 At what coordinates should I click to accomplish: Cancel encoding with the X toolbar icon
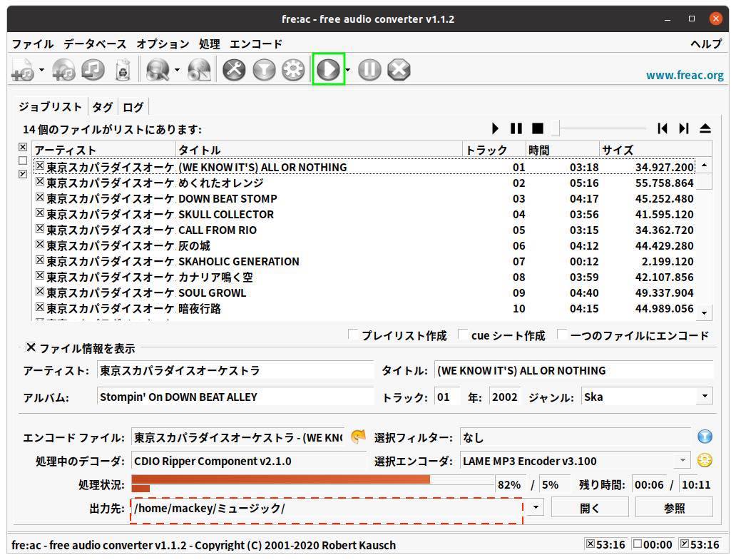(398, 69)
